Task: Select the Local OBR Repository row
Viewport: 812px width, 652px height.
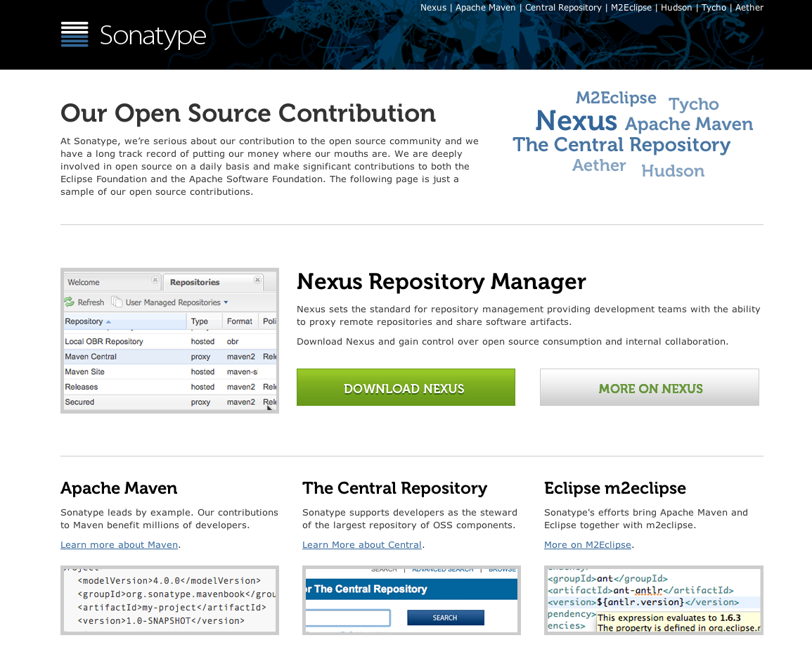Action: pyautogui.click(x=170, y=342)
